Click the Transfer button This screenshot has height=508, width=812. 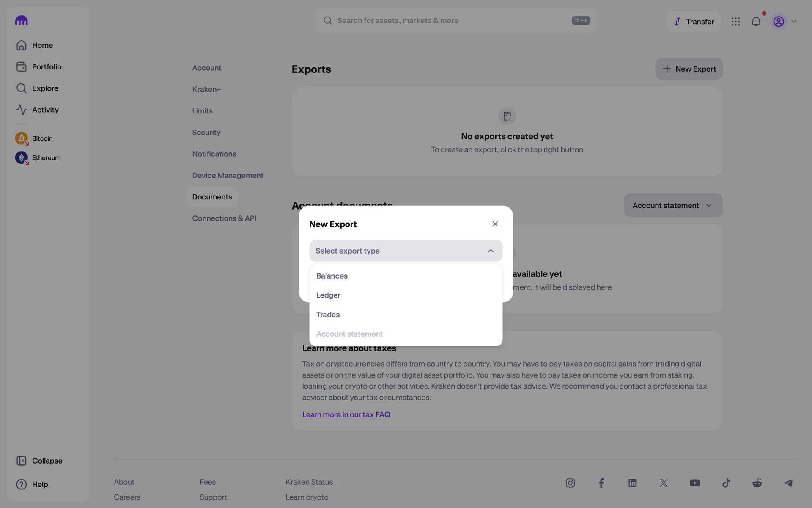(693, 22)
